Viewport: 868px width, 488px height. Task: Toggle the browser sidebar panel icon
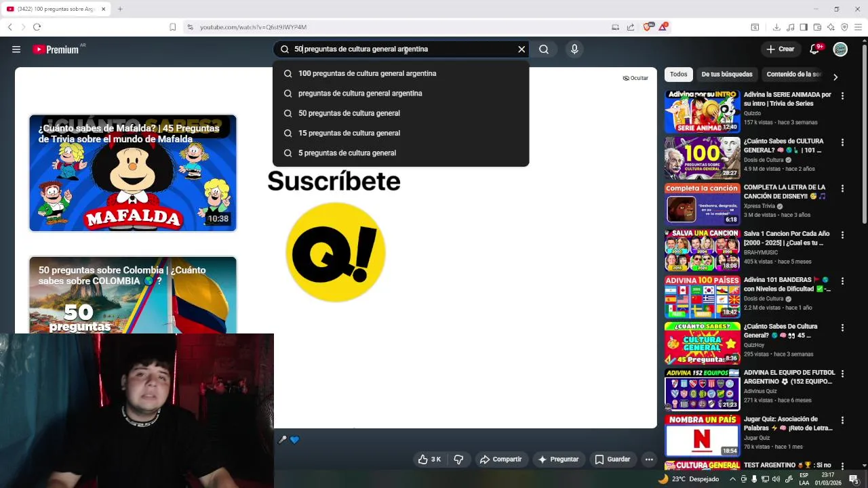click(x=804, y=27)
